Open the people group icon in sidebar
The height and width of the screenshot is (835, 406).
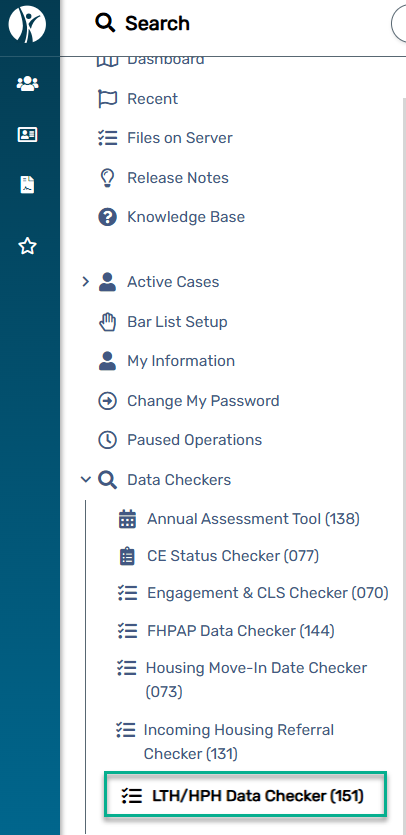coord(28,83)
